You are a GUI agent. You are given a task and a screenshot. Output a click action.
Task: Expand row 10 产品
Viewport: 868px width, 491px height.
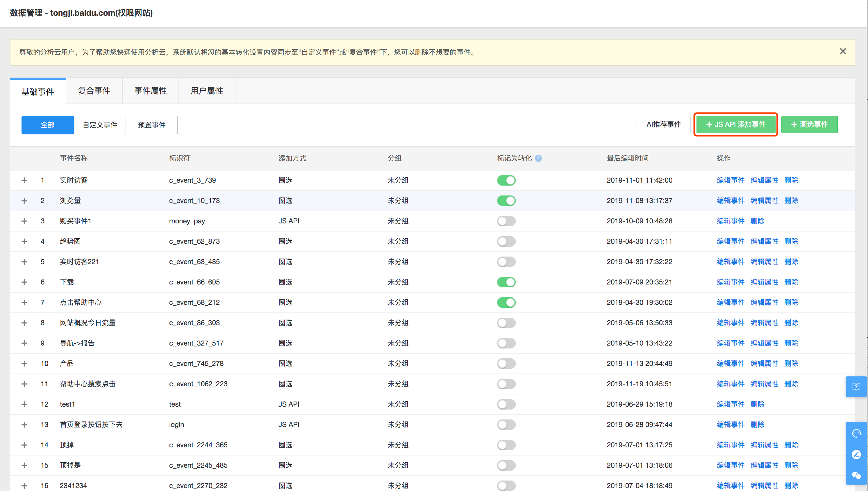(24, 364)
